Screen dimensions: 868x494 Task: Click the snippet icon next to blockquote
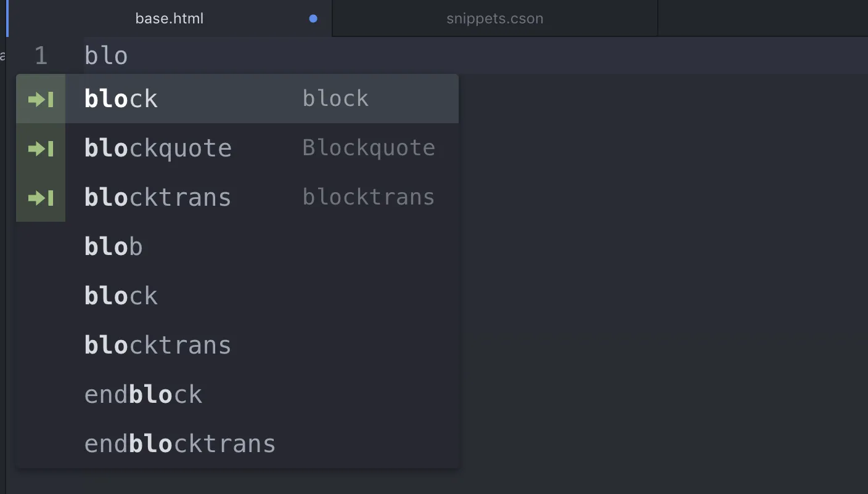[41, 148]
